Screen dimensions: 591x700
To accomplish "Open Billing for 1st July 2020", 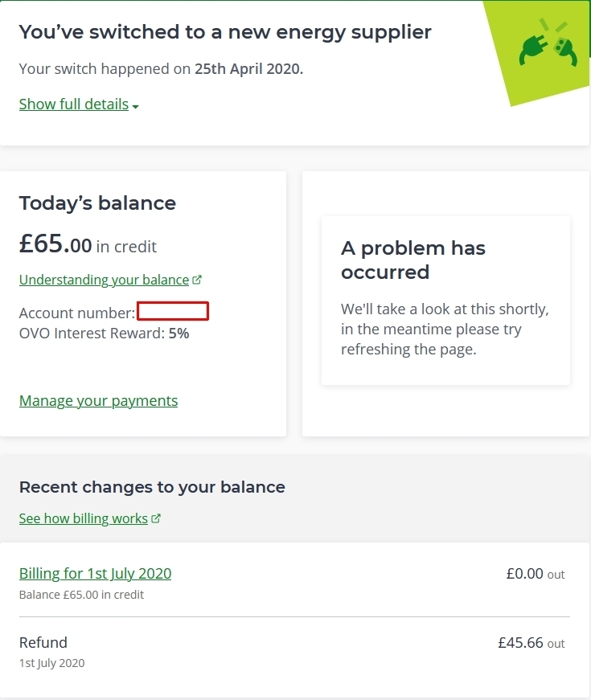I will pos(95,574).
